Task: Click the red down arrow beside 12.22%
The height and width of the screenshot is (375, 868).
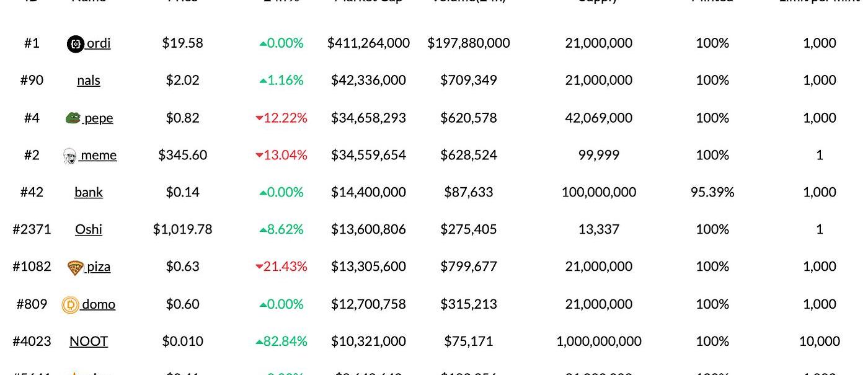Action: pyautogui.click(x=259, y=118)
